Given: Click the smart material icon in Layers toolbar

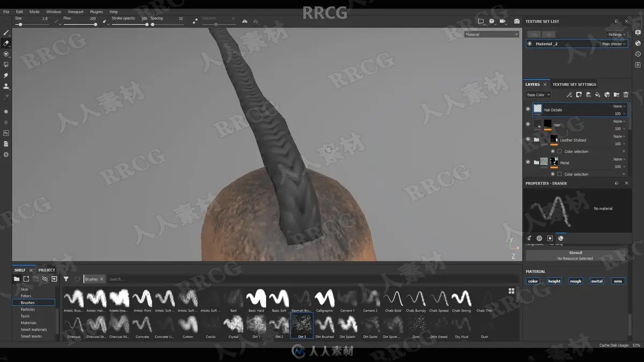Looking at the screenshot, I should pos(607,95).
